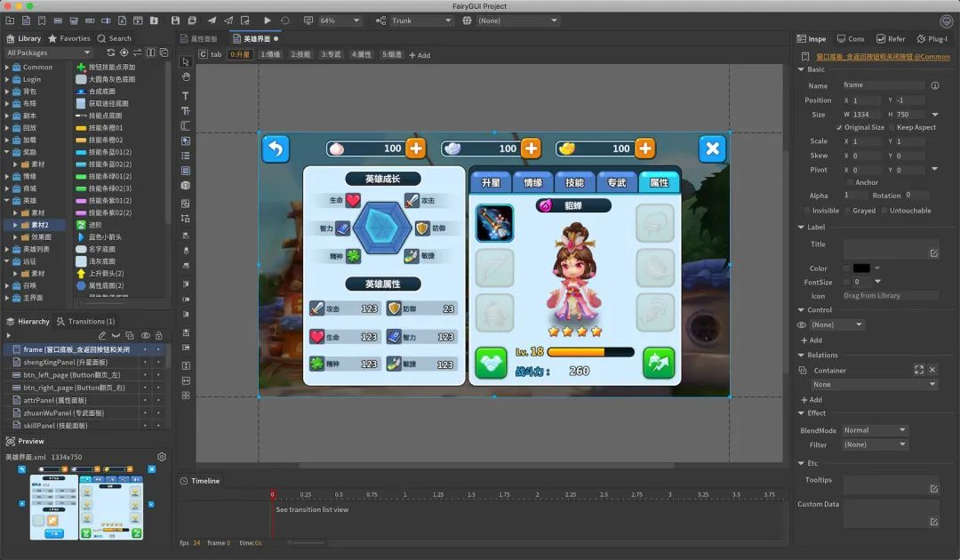This screenshot has height=560, width=960.
Task: Click the black Color swatch in Label section
Action: click(x=861, y=268)
